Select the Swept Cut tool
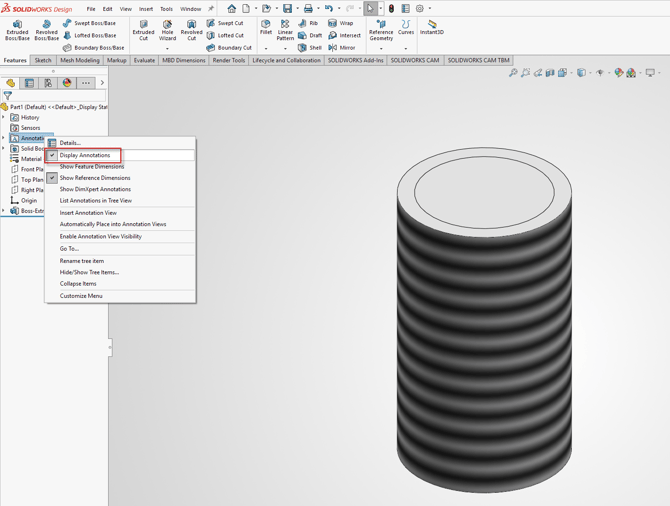The height and width of the screenshot is (506, 670). pos(225,23)
